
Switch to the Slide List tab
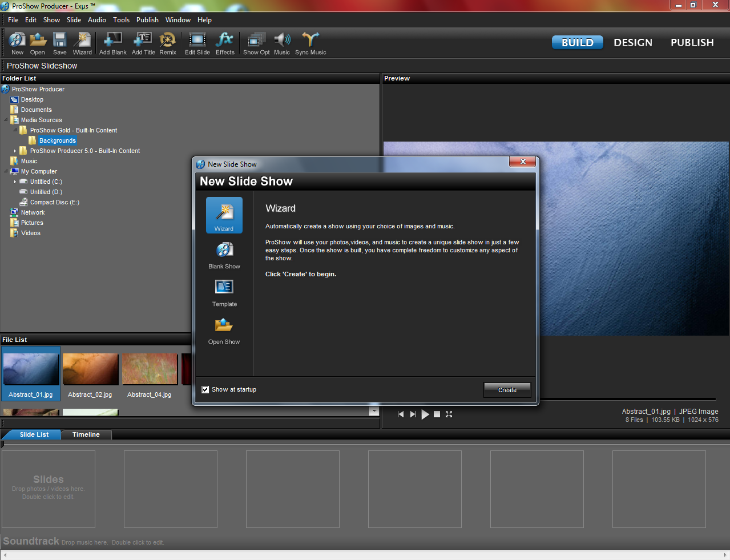tap(34, 434)
